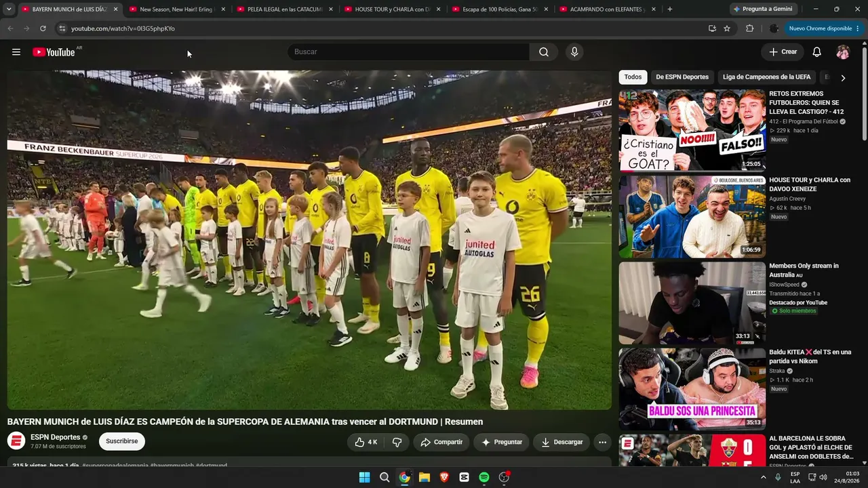
Task: Click the Crear button
Action: click(783, 52)
